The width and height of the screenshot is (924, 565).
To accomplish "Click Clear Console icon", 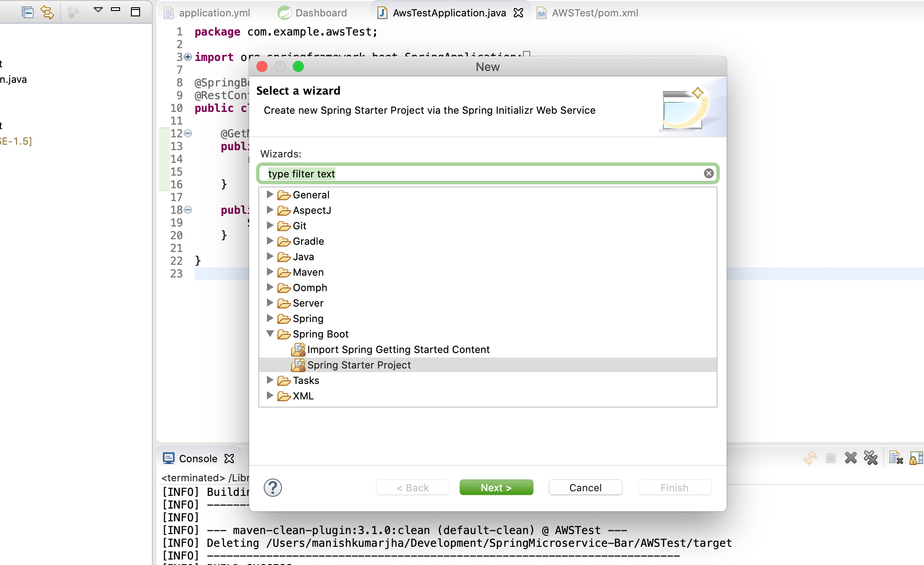I will pos(895,458).
